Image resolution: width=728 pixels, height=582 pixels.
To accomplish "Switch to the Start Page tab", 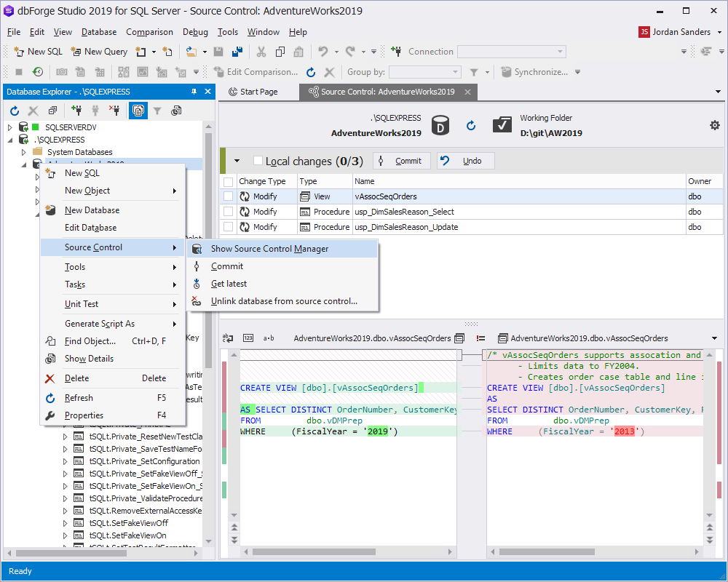I will pyautogui.click(x=253, y=92).
